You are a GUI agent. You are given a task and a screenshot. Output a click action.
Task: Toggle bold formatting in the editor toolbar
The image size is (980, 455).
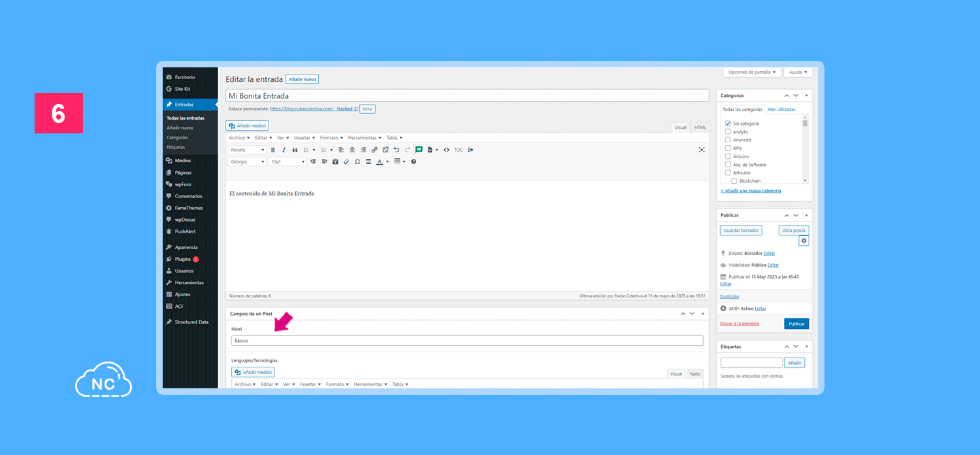273,150
